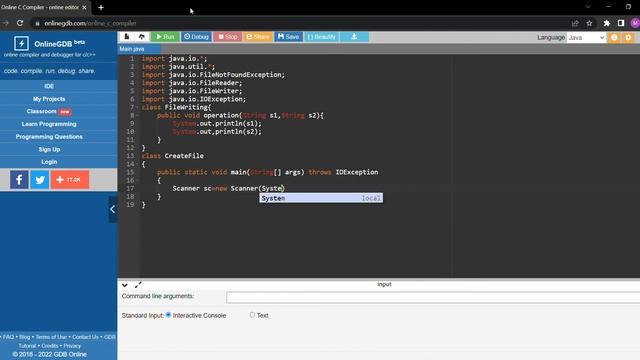This screenshot has width=640, height=360.
Task: Beautify the source code
Action: pyautogui.click(x=321, y=37)
